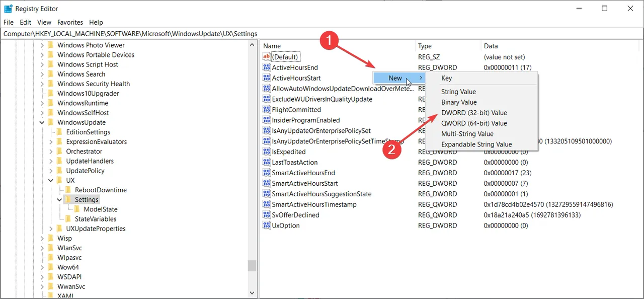Viewport: 644px width, 299px height.
Task: Click the SmartActiveHoursStart value icon
Action: click(x=267, y=184)
